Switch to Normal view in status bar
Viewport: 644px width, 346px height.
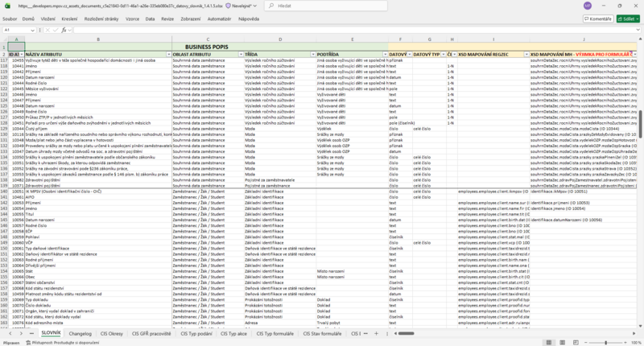(x=549, y=342)
